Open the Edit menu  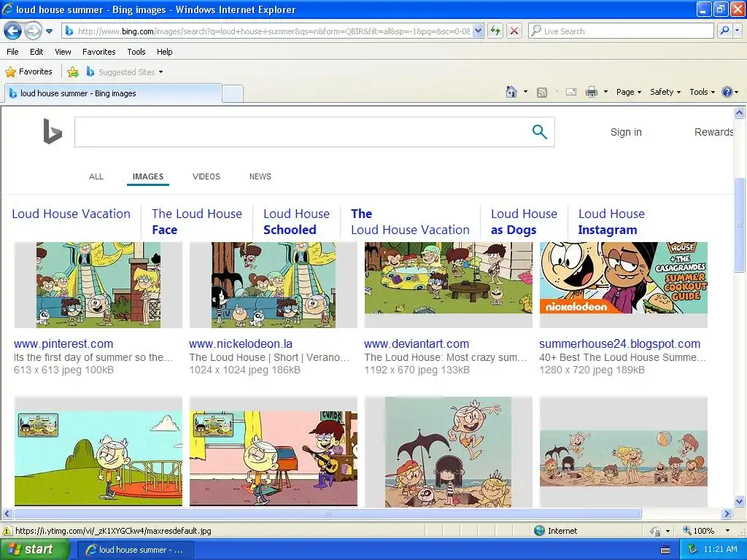click(x=36, y=52)
